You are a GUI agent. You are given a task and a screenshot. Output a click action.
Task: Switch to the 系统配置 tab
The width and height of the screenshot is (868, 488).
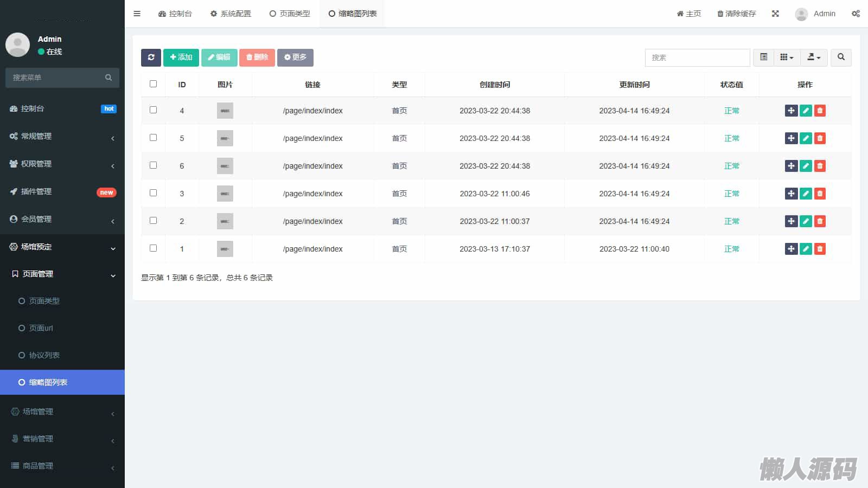231,14
